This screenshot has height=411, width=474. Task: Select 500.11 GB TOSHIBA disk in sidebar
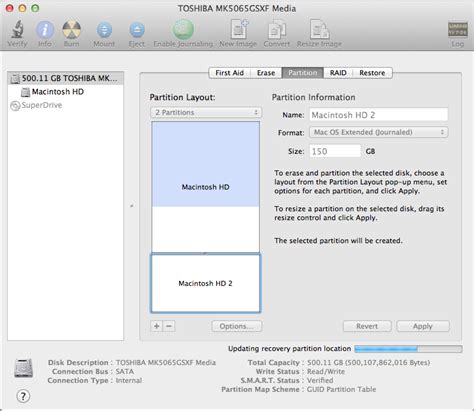tap(65, 78)
